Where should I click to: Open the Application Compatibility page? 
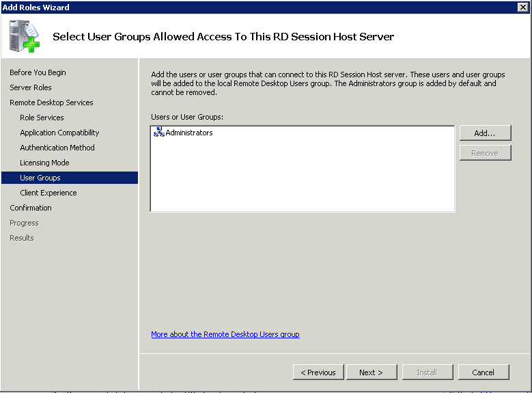[x=59, y=133]
